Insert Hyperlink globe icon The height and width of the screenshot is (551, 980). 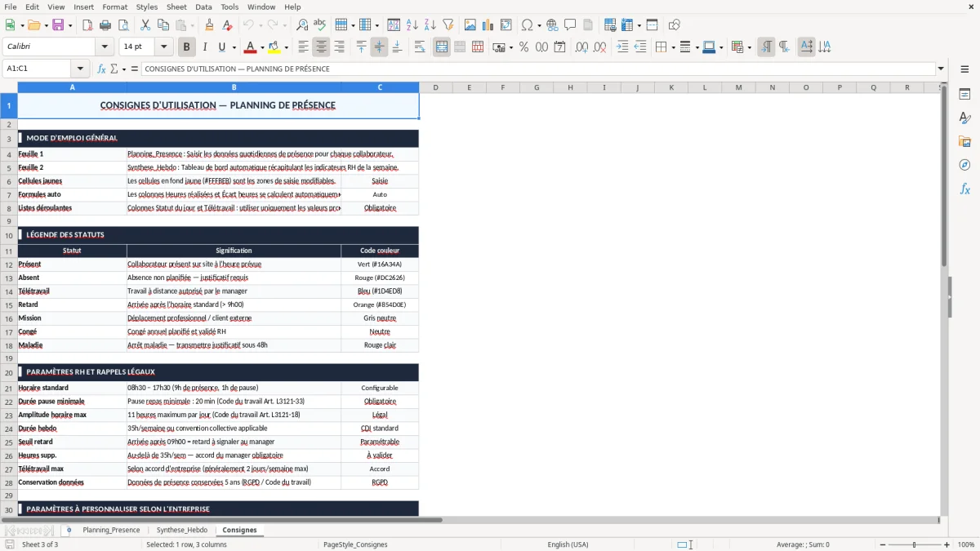pos(552,25)
